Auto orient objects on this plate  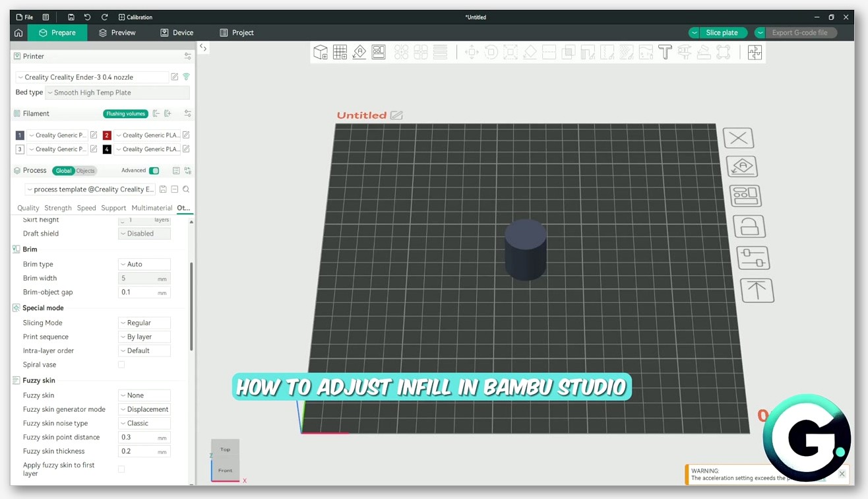tap(742, 166)
